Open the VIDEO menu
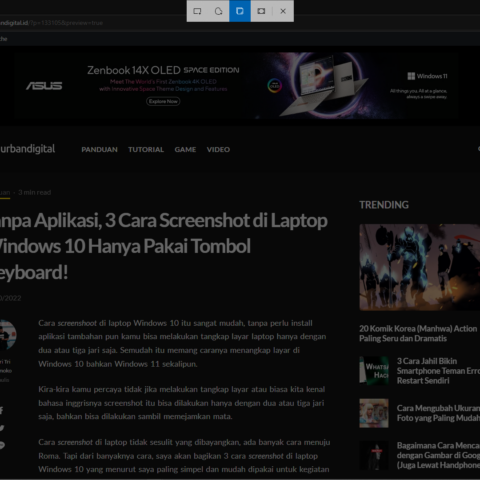 (x=218, y=150)
